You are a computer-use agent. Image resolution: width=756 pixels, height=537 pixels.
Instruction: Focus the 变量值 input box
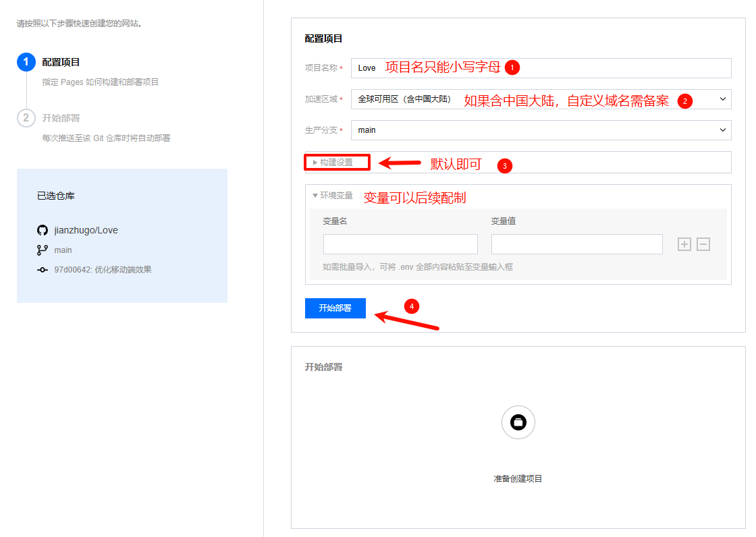coord(576,244)
